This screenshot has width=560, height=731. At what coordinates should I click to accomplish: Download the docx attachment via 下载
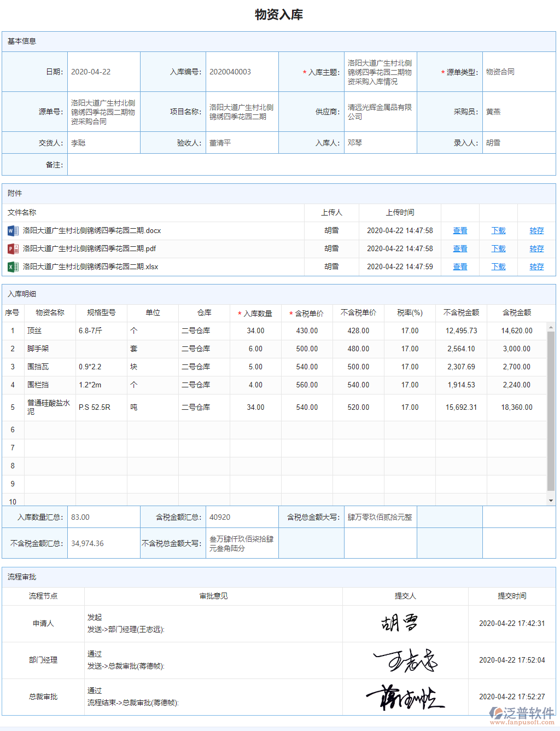[498, 231]
